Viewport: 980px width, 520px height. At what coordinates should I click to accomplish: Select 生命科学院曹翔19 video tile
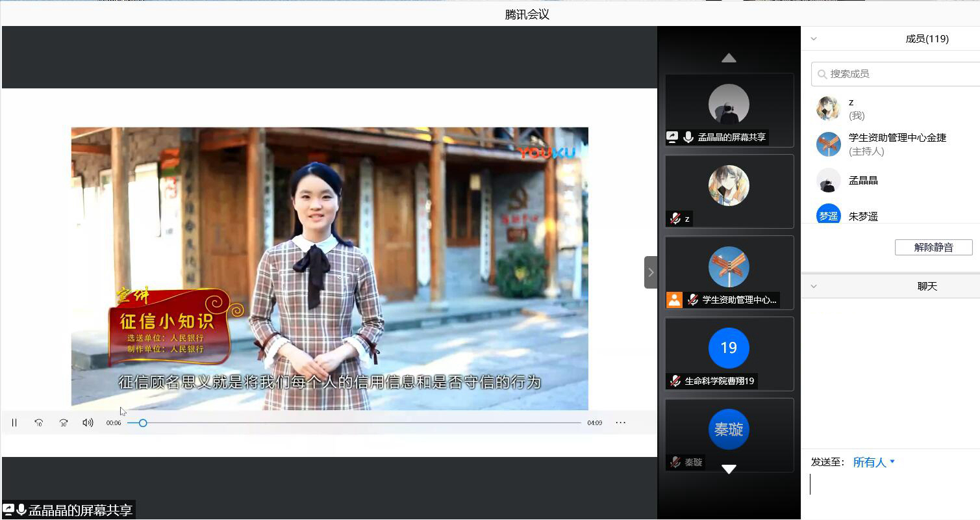[729, 354]
